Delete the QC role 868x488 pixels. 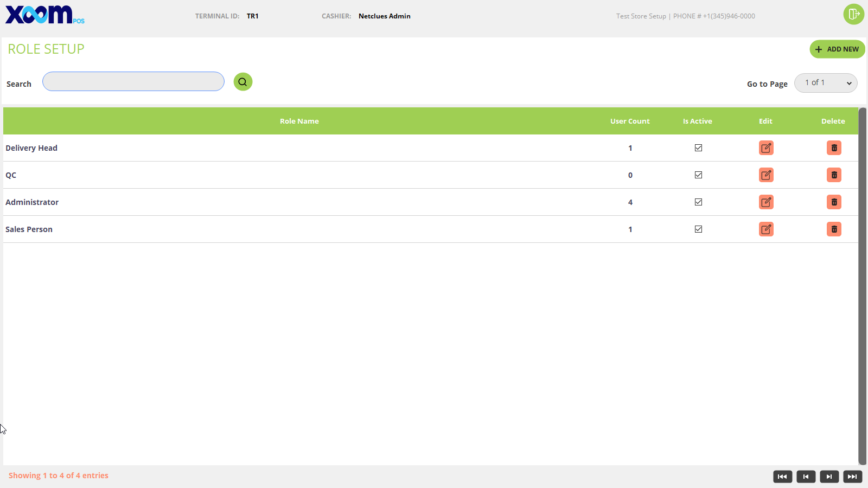pyautogui.click(x=834, y=175)
